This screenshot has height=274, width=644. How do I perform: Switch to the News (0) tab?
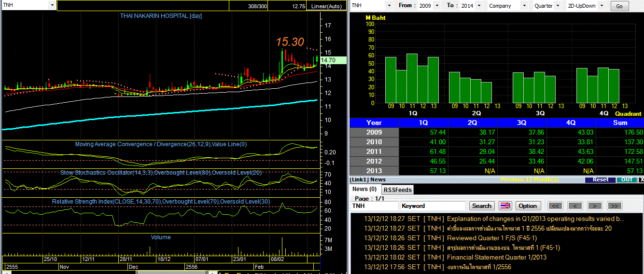click(x=364, y=189)
